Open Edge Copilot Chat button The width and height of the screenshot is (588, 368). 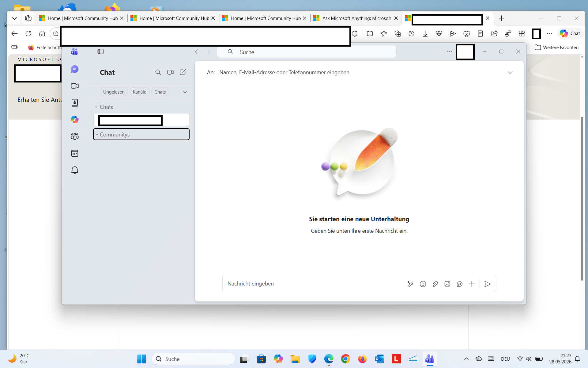pyautogui.click(x=570, y=33)
